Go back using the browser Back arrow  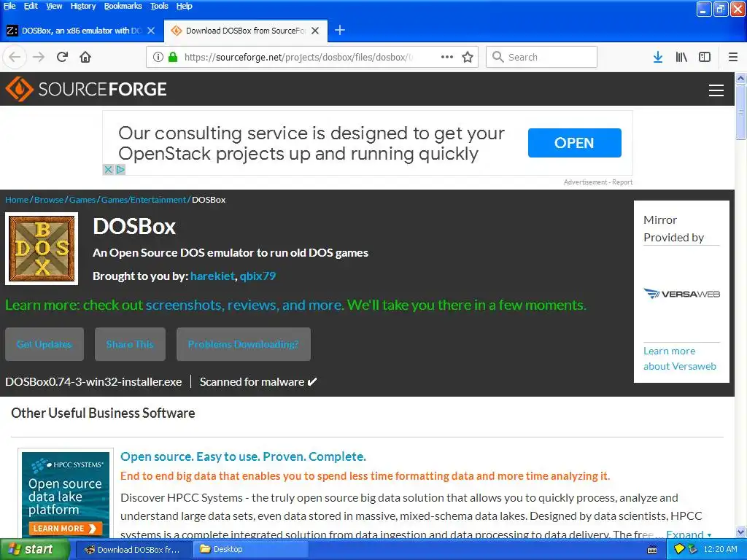click(15, 57)
